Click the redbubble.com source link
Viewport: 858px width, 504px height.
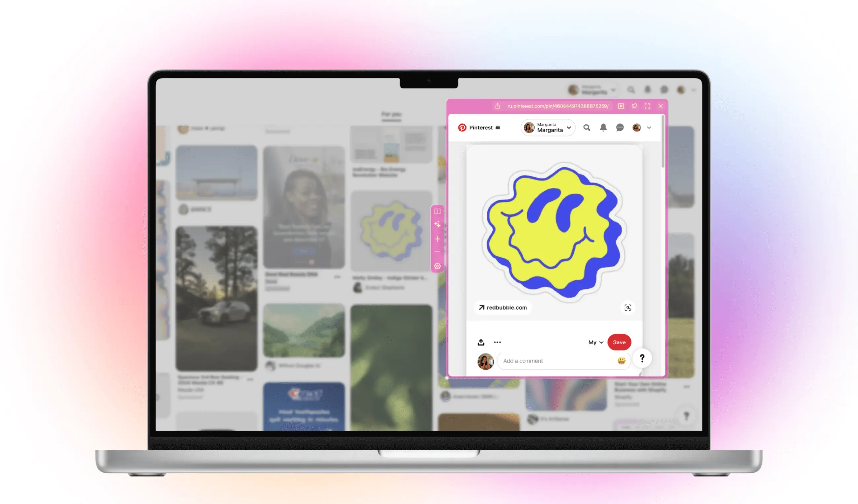(503, 307)
